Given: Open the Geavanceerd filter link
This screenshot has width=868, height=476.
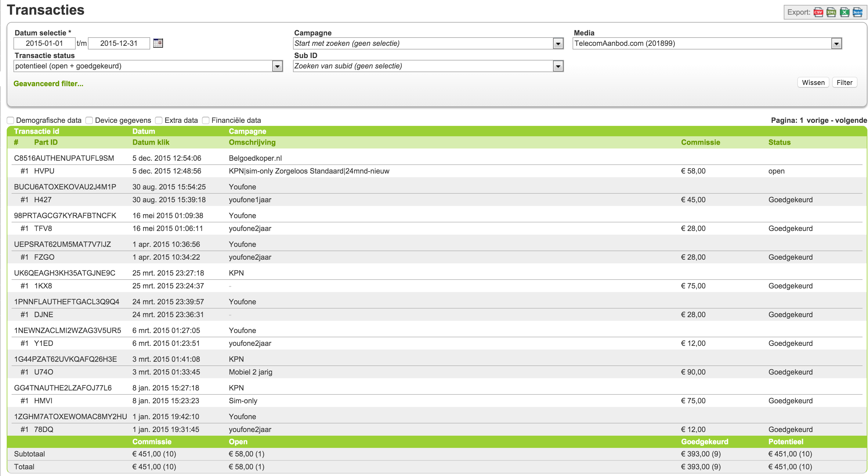Looking at the screenshot, I should coord(48,84).
